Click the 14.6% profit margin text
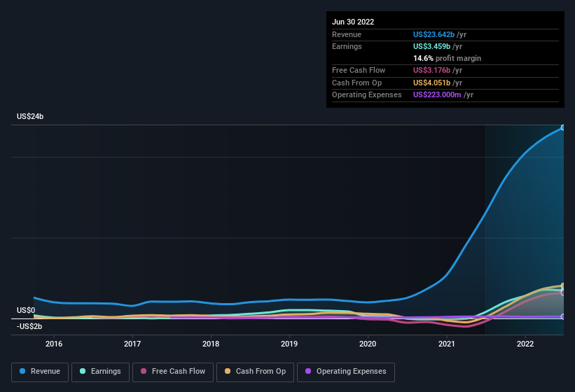Image resolution: width=575 pixels, height=392 pixels. [447, 58]
